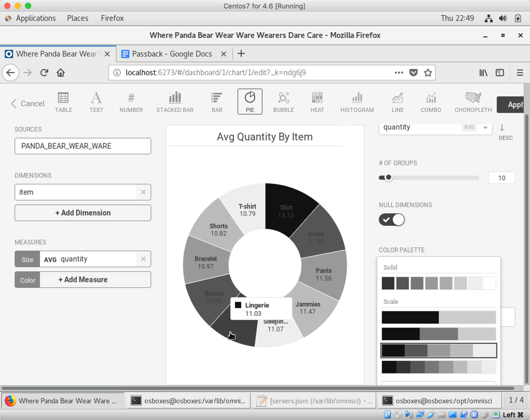Click the number of groups input field
Viewport: 530px width, 420px height.
502,178
